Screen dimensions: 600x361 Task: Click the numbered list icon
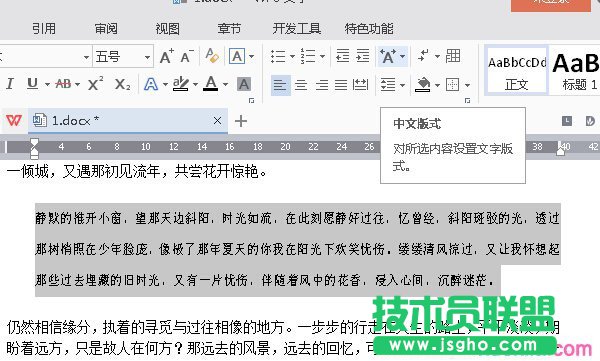pyautogui.click(x=308, y=56)
